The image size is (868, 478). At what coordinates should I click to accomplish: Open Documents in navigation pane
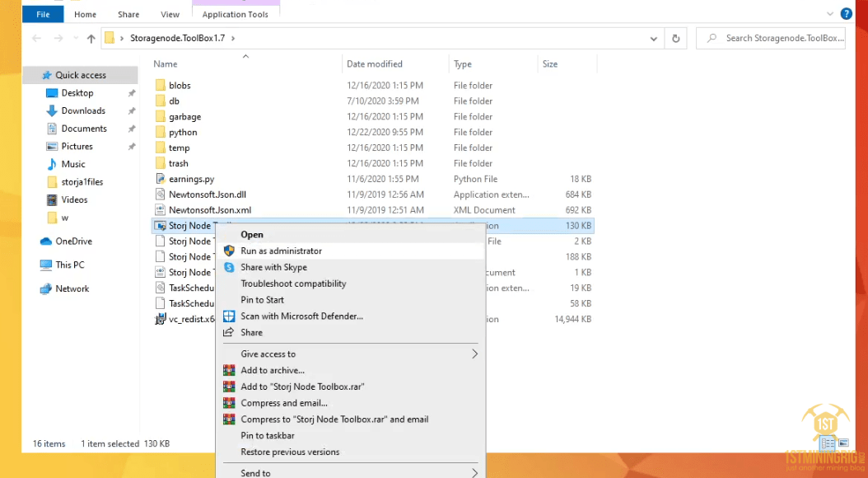[84, 129]
